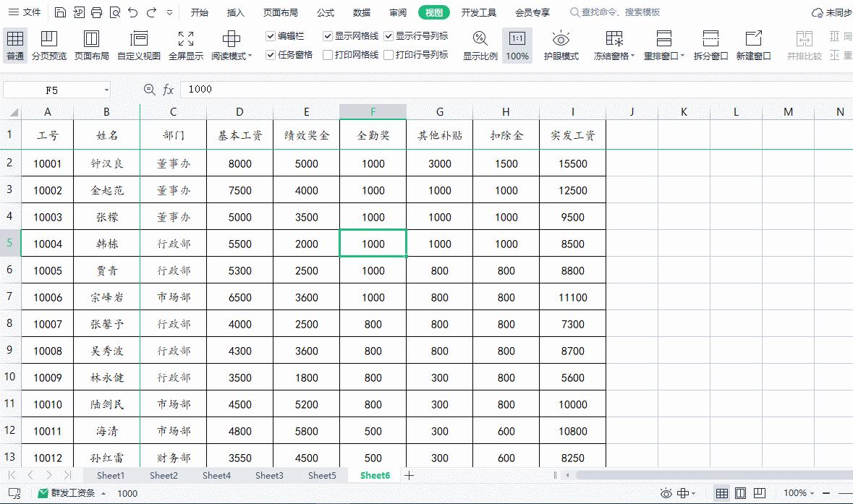Toggle the 编辑栏 formula bar checkbox
The image size is (853, 504).
pyautogui.click(x=271, y=34)
